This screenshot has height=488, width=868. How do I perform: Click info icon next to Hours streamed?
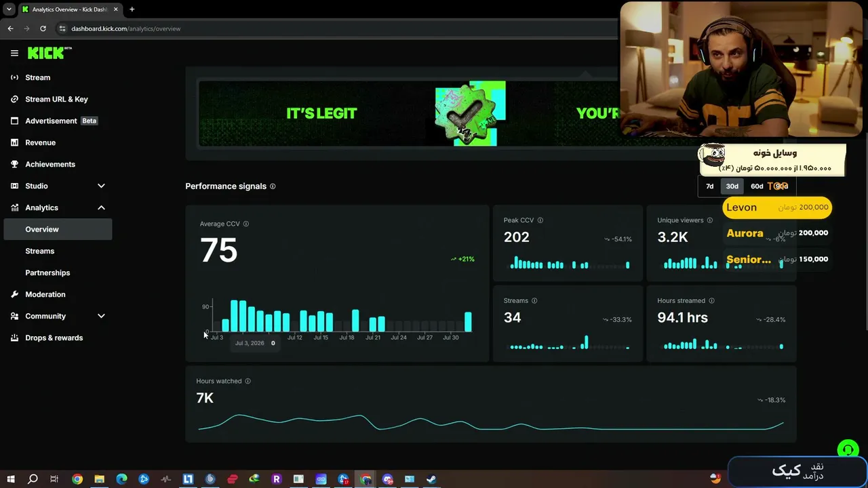711,301
